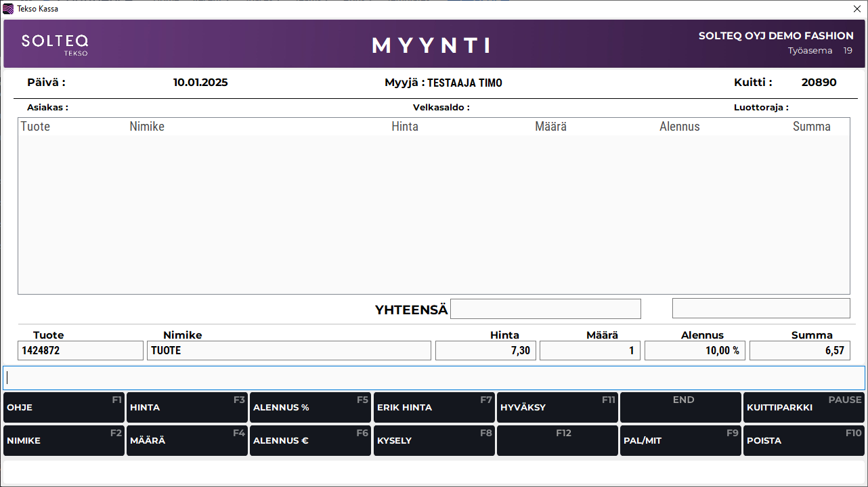The image size is (868, 487).
Task: Click the Tekso Kassa title bar icon
Action: point(8,9)
